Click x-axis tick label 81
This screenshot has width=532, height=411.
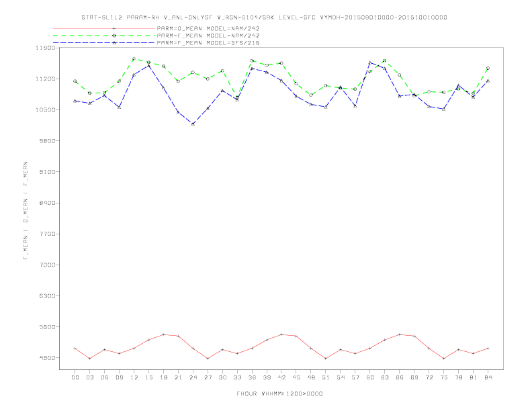click(x=474, y=377)
